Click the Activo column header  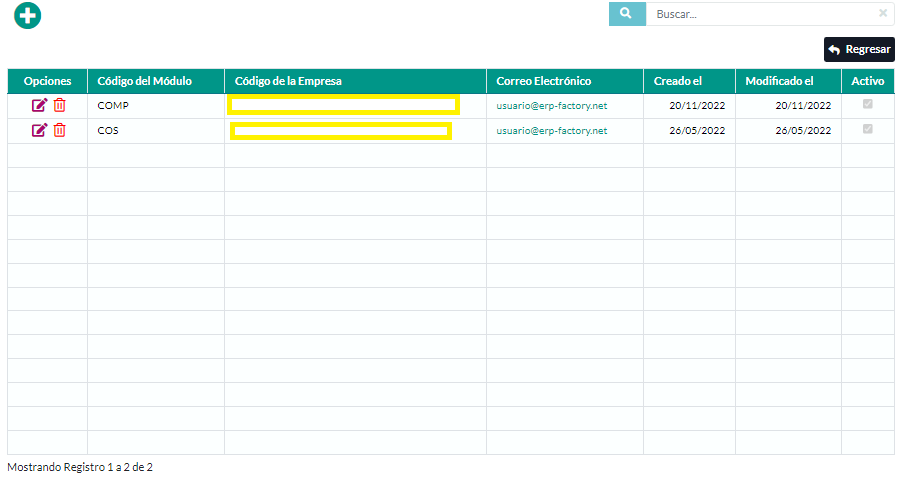(x=867, y=81)
